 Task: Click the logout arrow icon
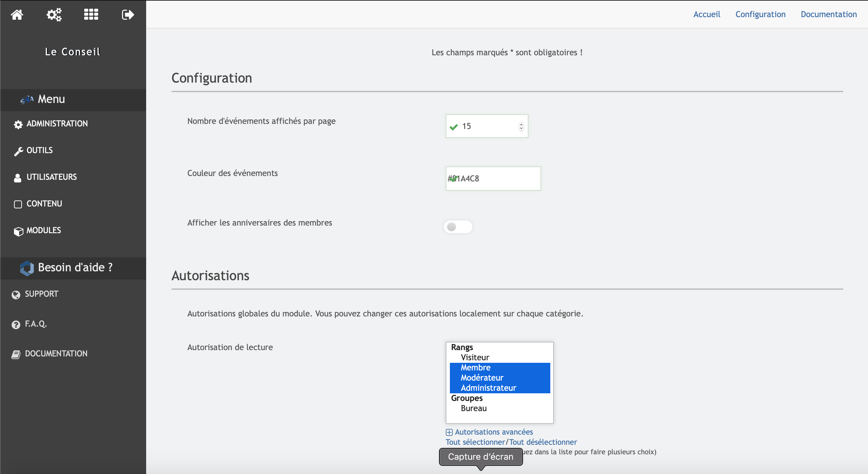coord(128,15)
